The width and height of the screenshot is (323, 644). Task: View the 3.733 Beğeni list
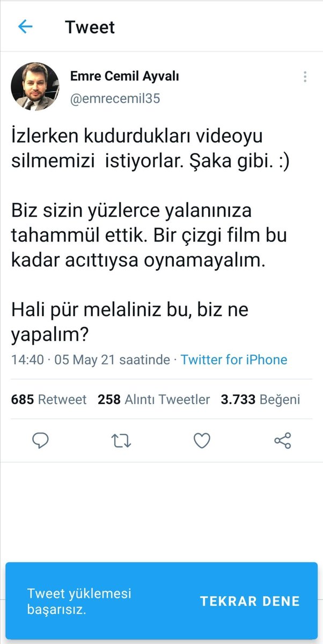coord(260,399)
